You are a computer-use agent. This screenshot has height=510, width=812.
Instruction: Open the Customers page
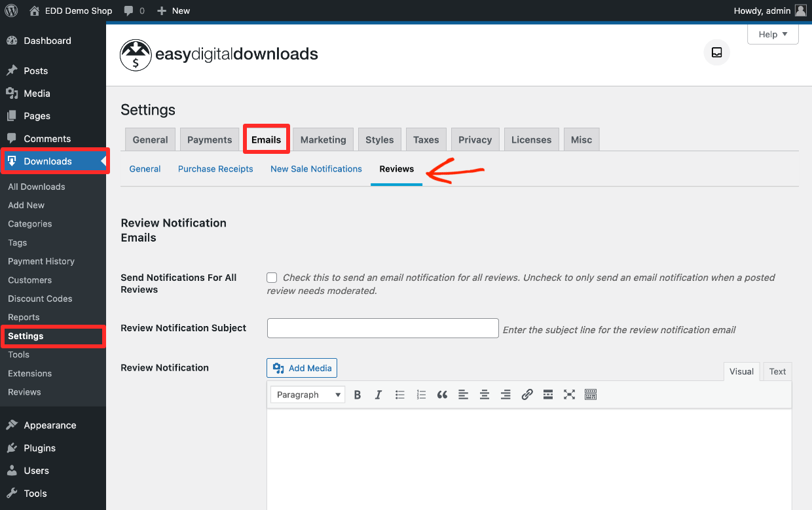pyautogui.click(x=30, y=280)
